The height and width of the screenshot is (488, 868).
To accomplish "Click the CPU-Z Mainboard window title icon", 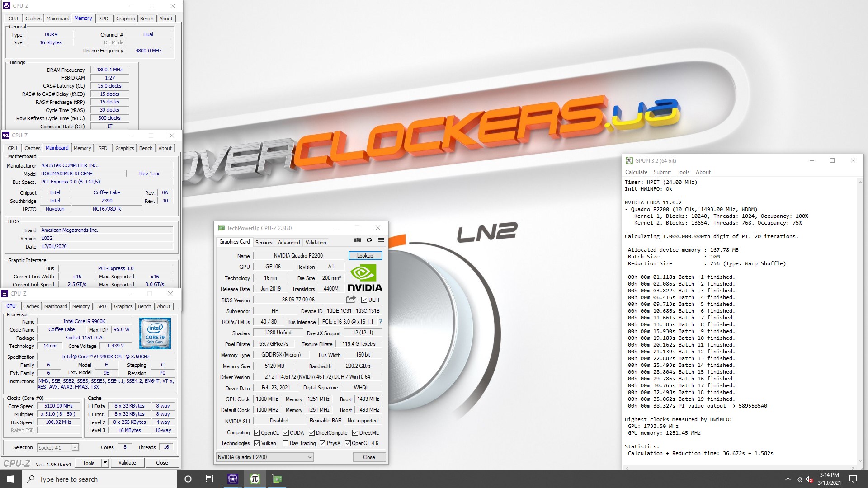I will 6,136.
